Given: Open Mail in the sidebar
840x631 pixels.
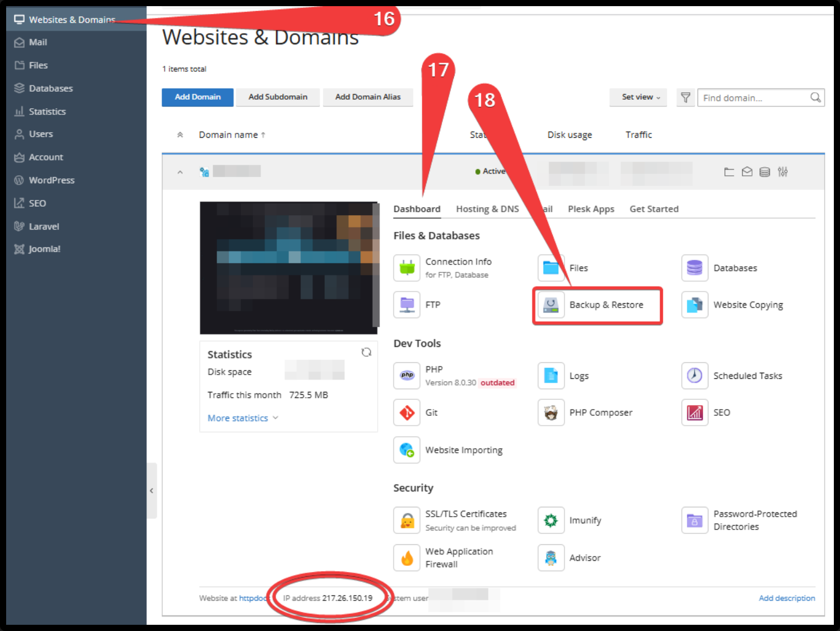Looking at the screenshot, I should 76,42.
